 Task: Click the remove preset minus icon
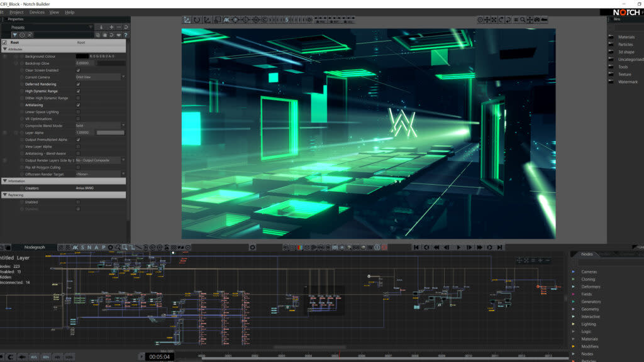119,27
